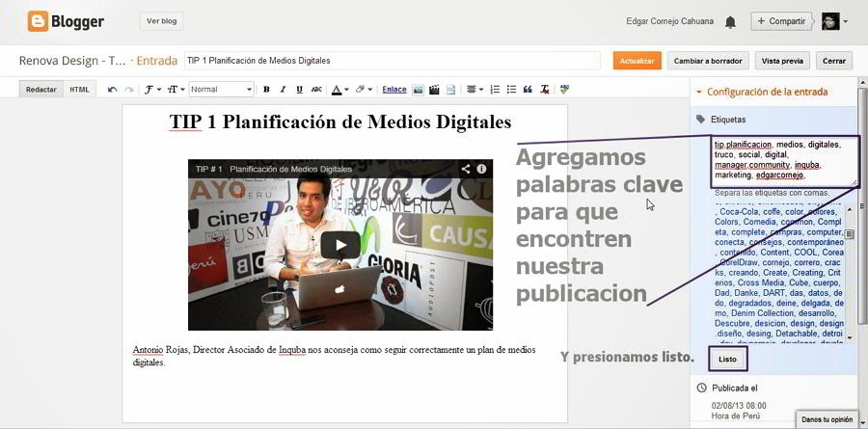Remove formatting from selected text

[545, 89]
